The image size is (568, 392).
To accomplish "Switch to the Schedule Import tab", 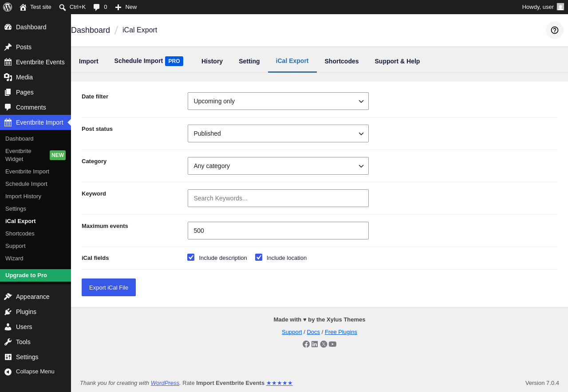I will [149, 61].
